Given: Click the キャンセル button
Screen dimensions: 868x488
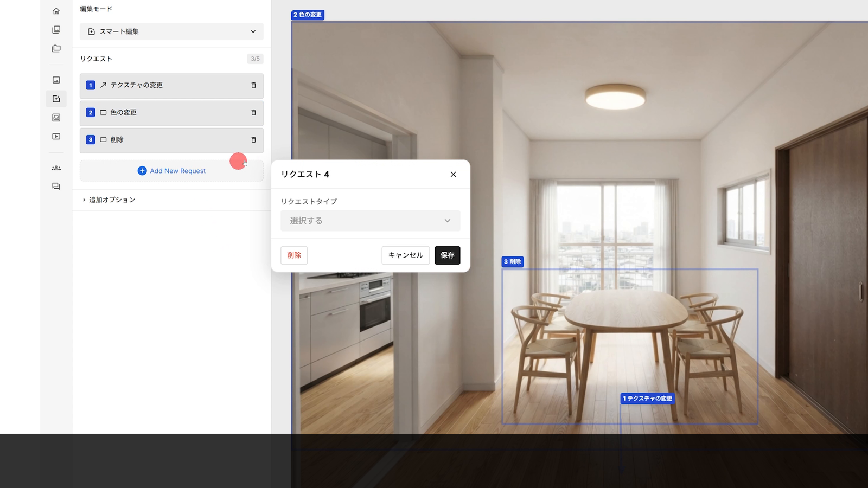Looking at the screenshot, I should (x=406, y=255).
